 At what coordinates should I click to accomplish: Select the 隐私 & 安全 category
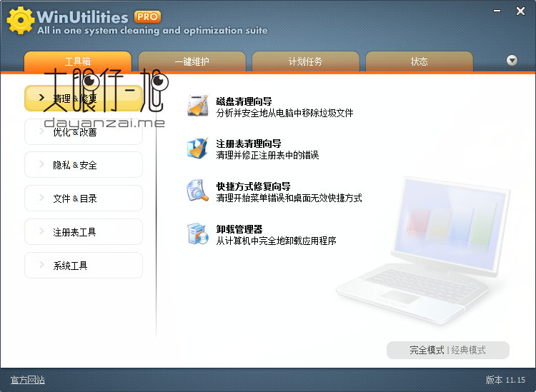click(84, 165)
